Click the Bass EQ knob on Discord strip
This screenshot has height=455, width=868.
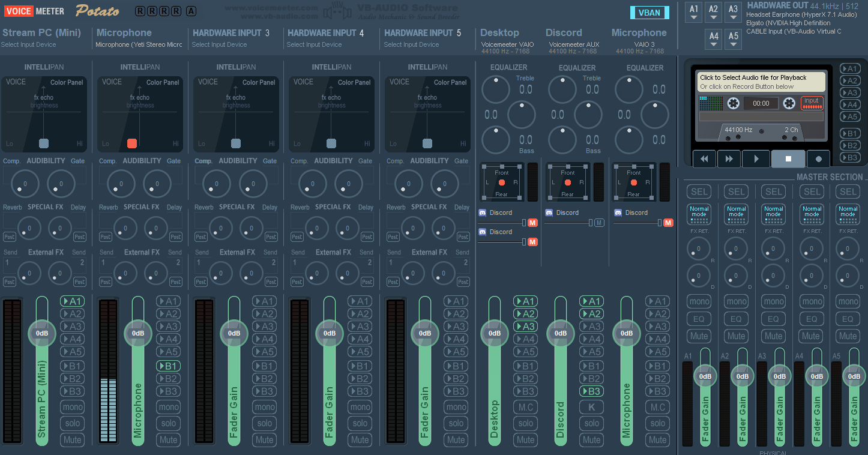point(562,140)
